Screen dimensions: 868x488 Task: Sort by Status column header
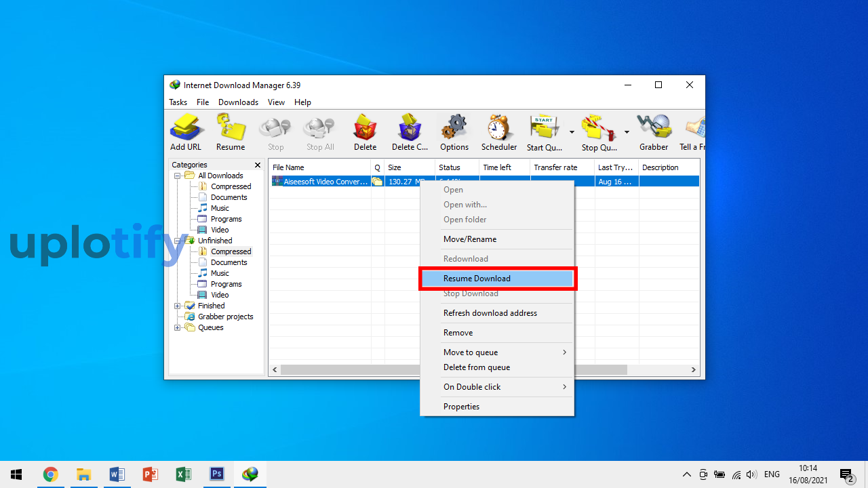coord(457,167)
